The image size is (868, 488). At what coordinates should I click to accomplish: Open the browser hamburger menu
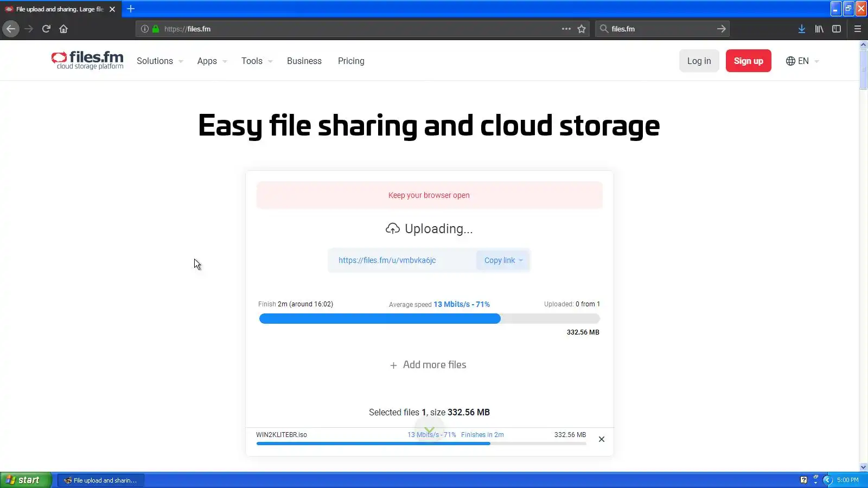tap(858, 29)
